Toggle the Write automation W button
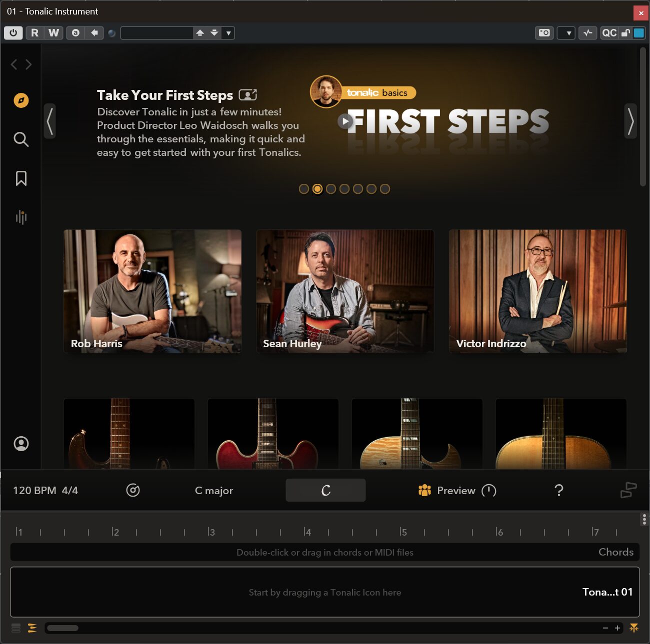Screen dimensions: 650x644 (x=53, y=33)
